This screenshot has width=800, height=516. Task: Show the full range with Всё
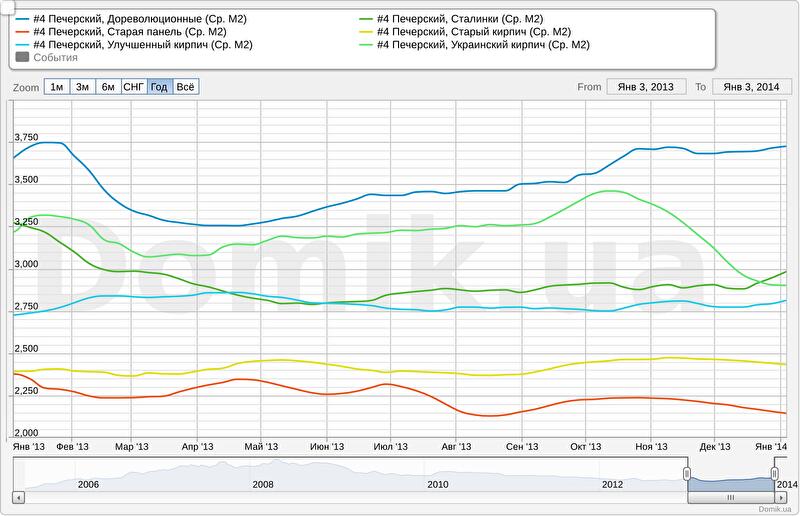tap(186, 87)
